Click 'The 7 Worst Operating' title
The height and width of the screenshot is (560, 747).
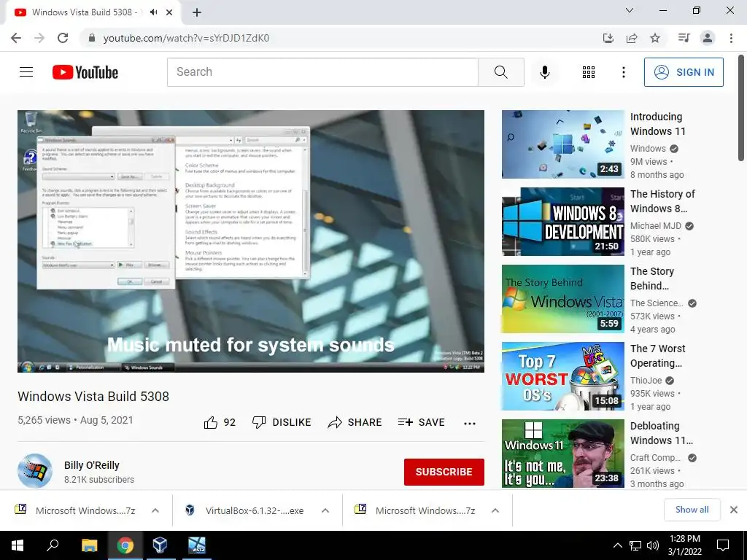657,356
